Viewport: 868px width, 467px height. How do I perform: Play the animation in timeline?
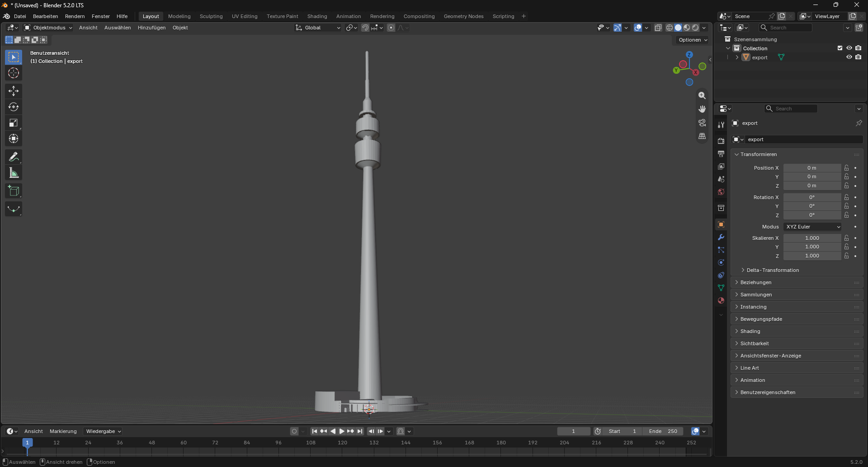point(342,431)
